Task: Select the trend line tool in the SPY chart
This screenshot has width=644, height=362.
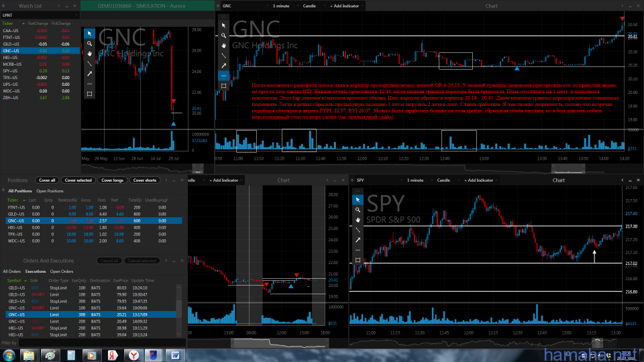Action: pyautogui.click(x=358, y=229)
